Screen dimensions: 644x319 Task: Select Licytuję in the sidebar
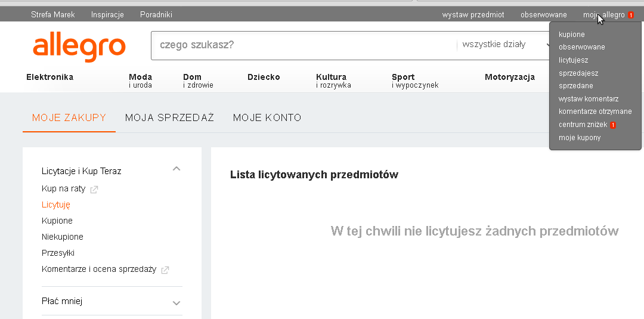[x=56, y=205]
